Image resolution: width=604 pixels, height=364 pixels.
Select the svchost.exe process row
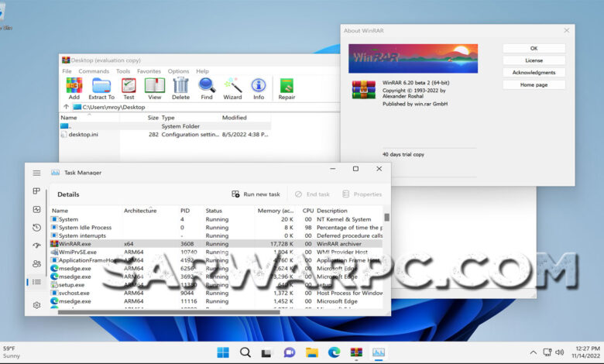tap(216, 293)
